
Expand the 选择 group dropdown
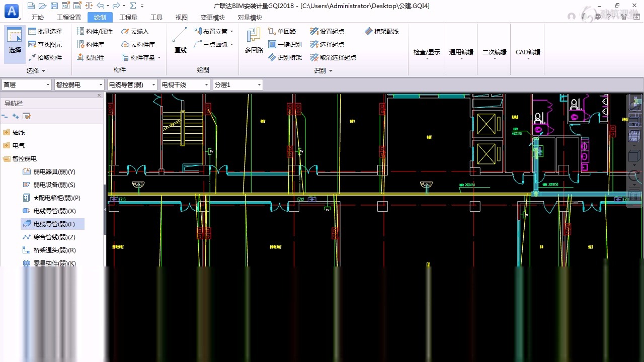click(43, 71)
